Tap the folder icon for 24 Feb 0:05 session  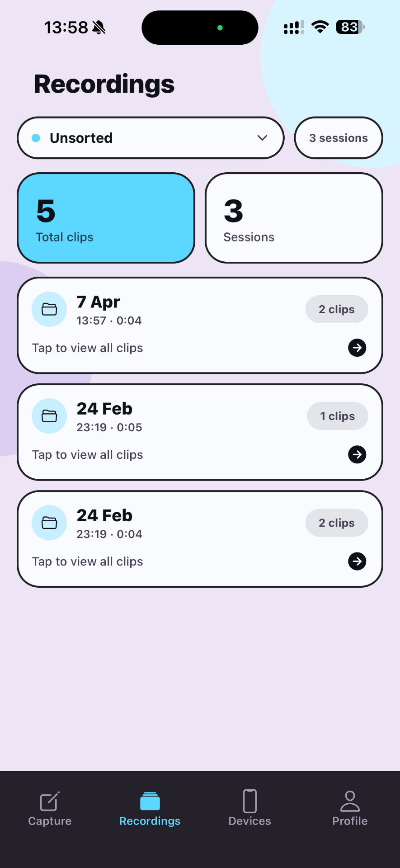tap(49, 416)
